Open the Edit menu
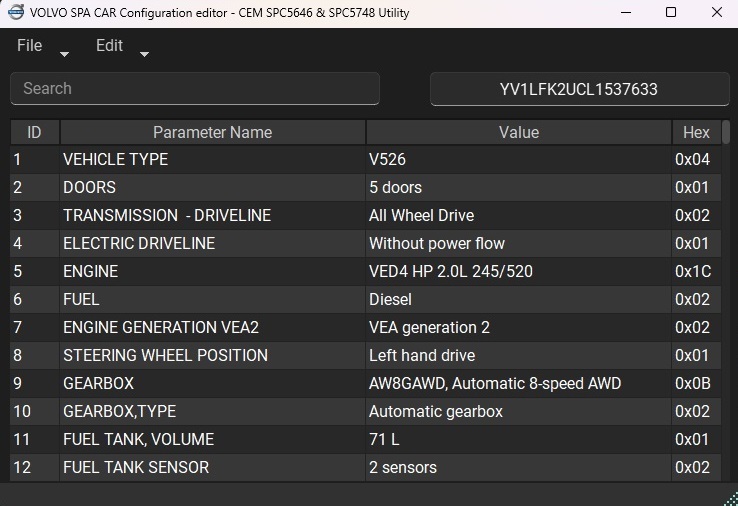The height and width of the screenshot is (506, 738). point(109,46)
